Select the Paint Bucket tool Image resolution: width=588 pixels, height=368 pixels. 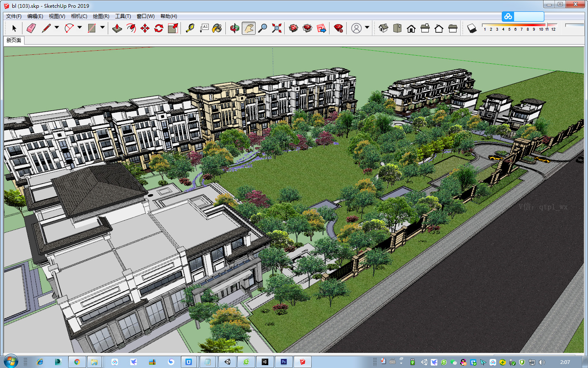point(218,28)
